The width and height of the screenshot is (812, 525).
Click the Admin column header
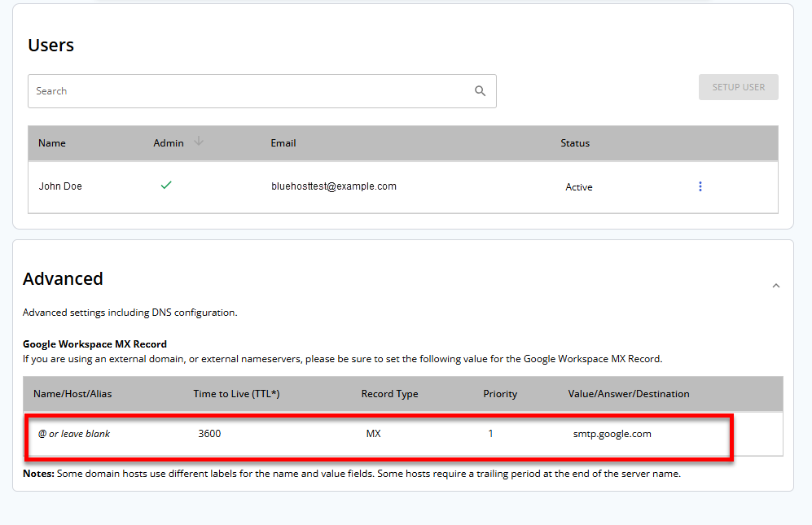click(169, 143)
